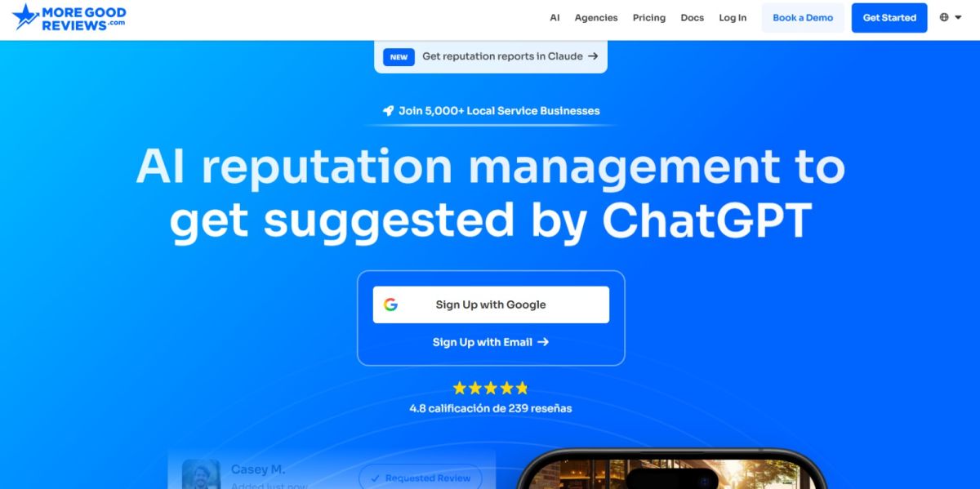Click the arrow next to Sign Up with Email

pos(543,342)
